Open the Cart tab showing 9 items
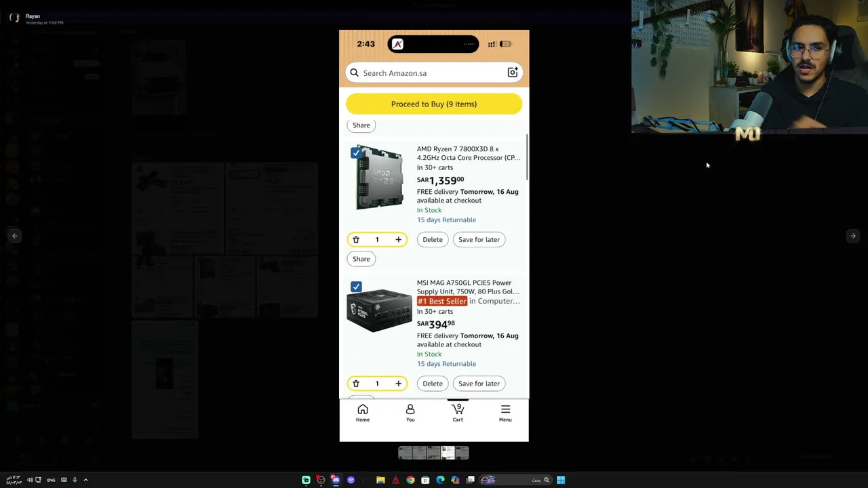Viewport: 868px width, 488px height. pos(458,413)
